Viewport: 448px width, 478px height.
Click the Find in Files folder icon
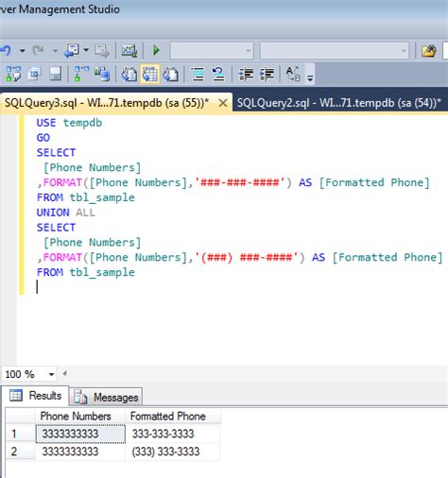click(x=429, y=51)
